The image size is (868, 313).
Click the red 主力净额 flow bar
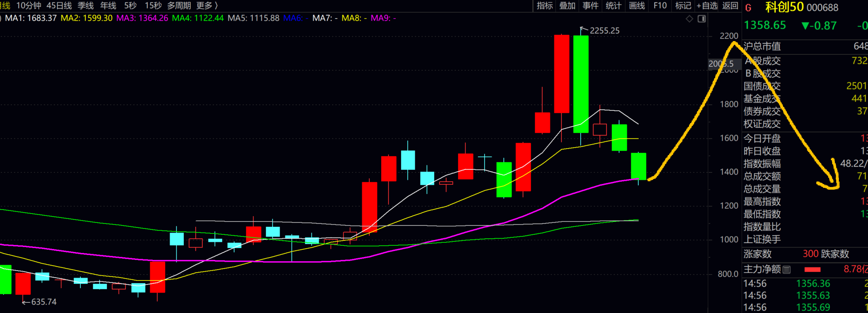tap(812, 270)
